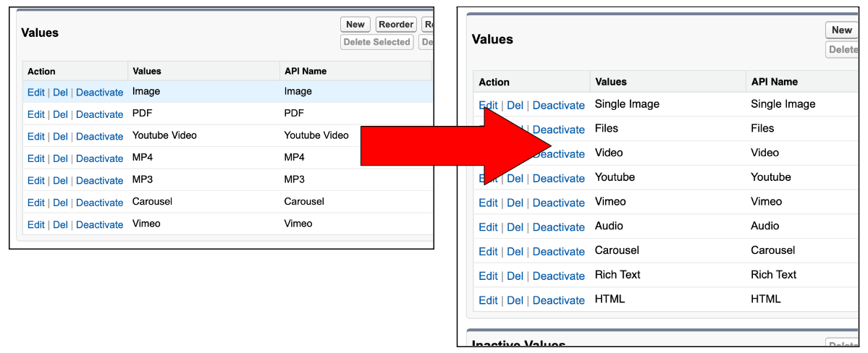This screenshot has height=353, width=868.
Task: Deactivate the Rich Text value
Action: pos(559,276)
